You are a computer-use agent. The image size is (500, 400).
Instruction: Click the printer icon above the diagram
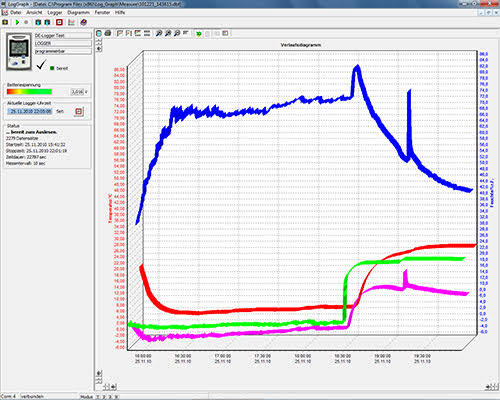coord(108,33)
